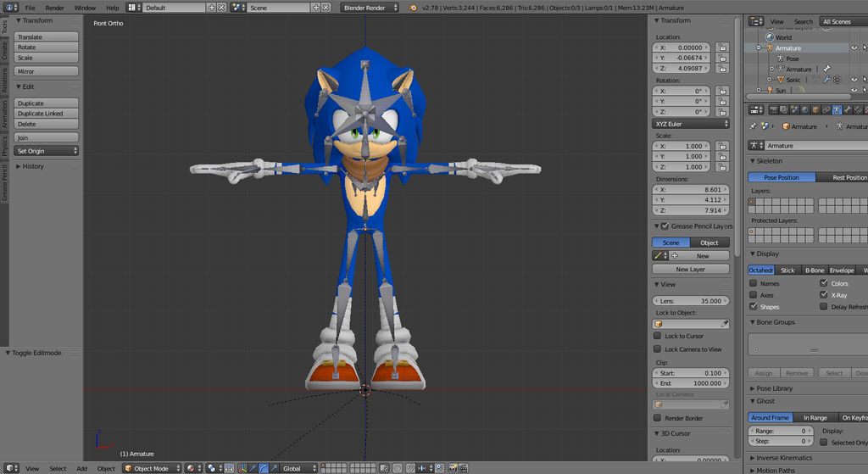Viewport: 868px width, 474px height.
Task: Click the pin icon in properties header
Action: tap(754, 126)
